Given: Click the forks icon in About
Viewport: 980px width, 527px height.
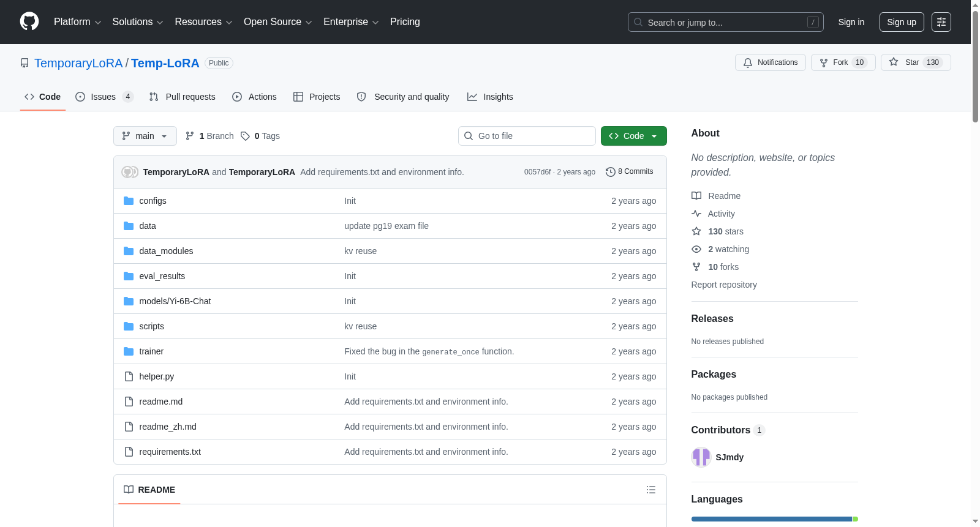Looking at the screenshot, I should 696,267.
